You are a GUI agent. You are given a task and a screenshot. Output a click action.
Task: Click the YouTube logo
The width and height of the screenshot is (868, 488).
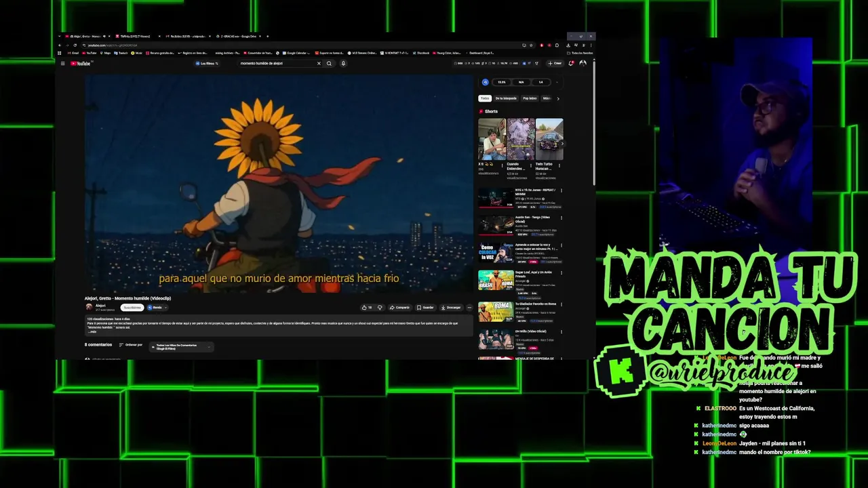point(81,64)
